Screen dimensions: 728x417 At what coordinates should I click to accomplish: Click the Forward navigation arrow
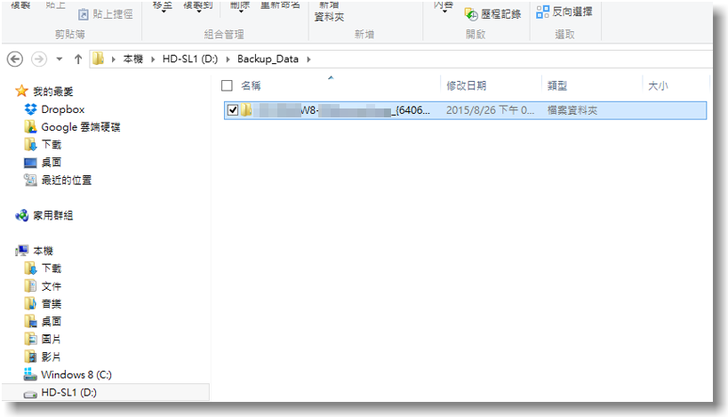(x=39, y=59)
